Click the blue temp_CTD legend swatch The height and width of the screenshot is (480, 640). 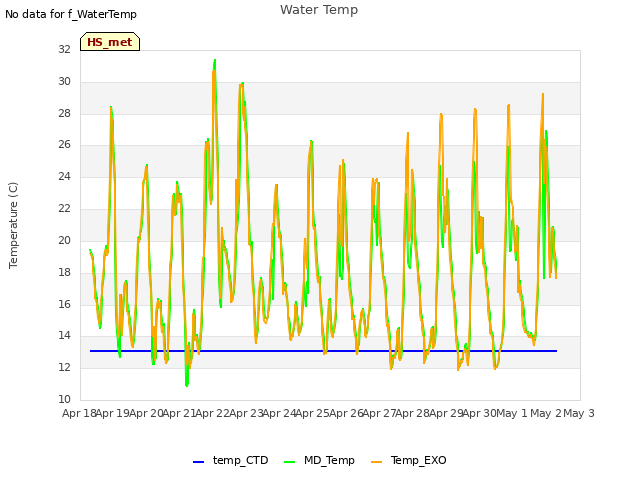tap(198, 462)
